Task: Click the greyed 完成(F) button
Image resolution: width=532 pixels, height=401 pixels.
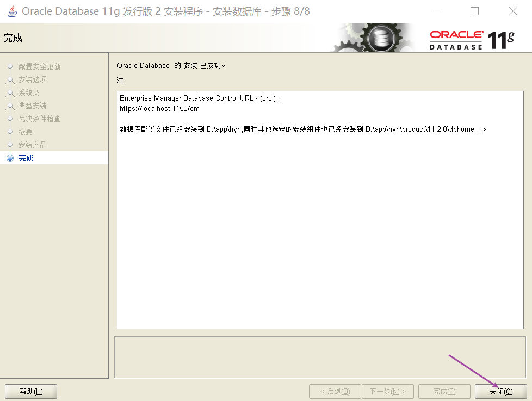Action: tap(444, 392)
